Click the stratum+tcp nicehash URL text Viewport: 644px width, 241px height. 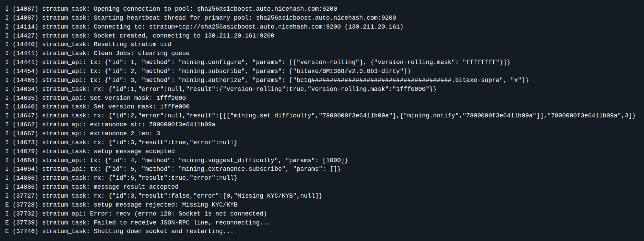245,27
